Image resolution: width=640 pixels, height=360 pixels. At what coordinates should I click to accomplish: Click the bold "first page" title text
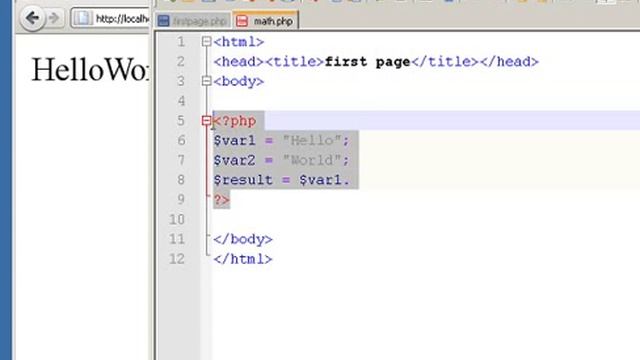coord(367,62)
